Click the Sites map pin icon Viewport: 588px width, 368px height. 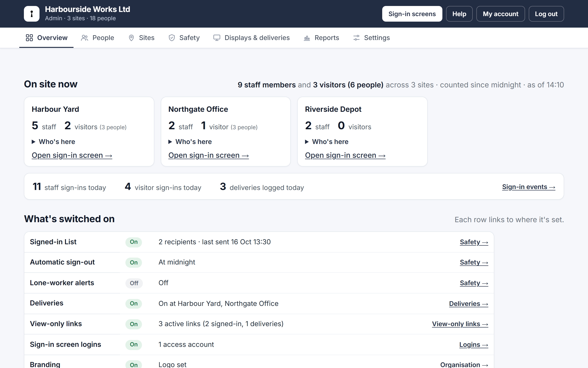click(131, 38)
